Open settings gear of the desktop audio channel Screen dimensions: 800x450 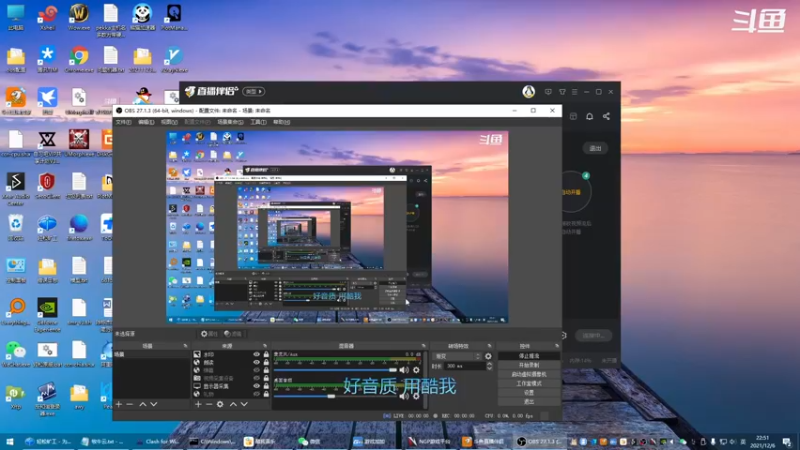coord(416,396)
